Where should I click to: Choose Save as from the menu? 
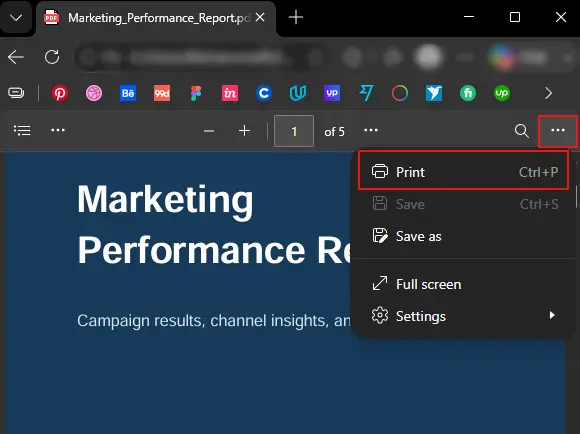tap(463, 236)
